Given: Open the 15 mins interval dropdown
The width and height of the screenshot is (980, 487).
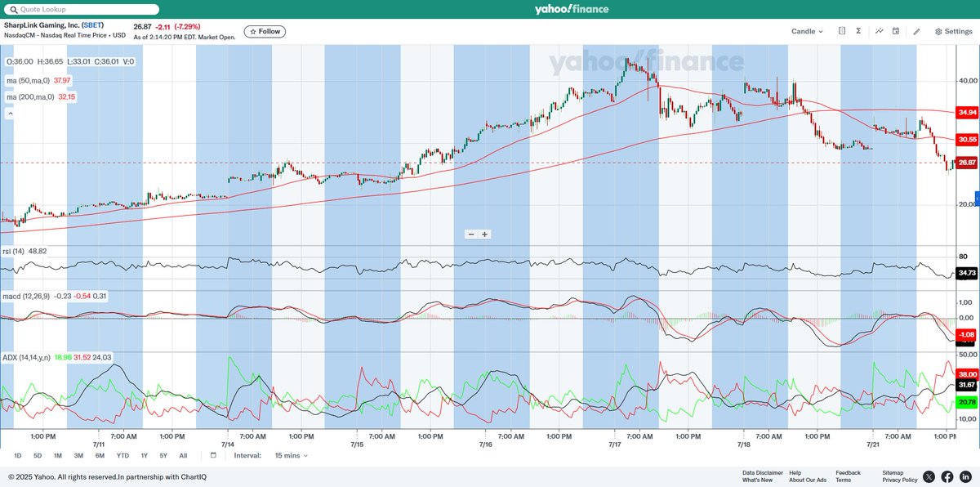Looking at the screenshot, I should [292, 455].
